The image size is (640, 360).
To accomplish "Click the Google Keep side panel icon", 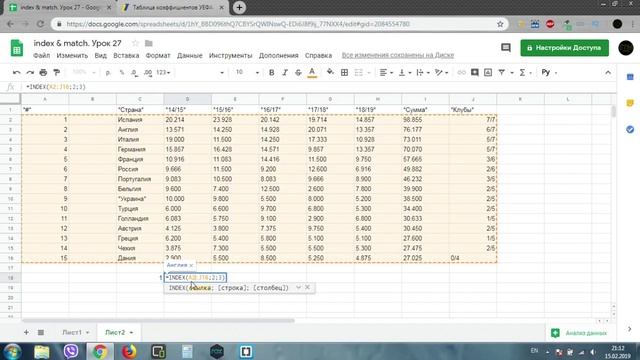I will coord(630,103).
